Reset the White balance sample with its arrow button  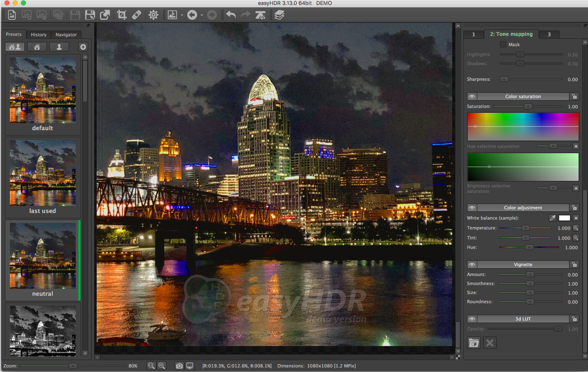pyautogui.click(x=576, y=218)
